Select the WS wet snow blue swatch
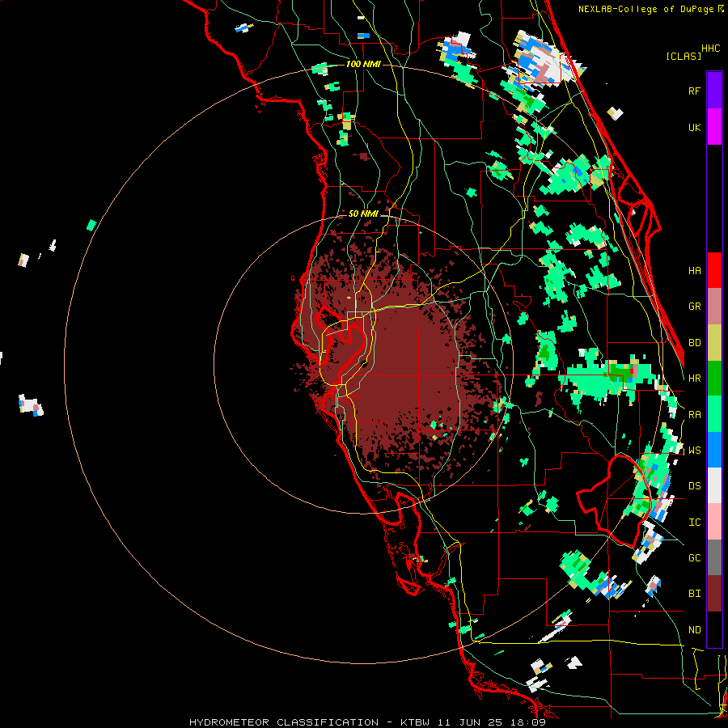Viewport: 728px width, 728px height. pyautogui.click(x=714, y=450)
